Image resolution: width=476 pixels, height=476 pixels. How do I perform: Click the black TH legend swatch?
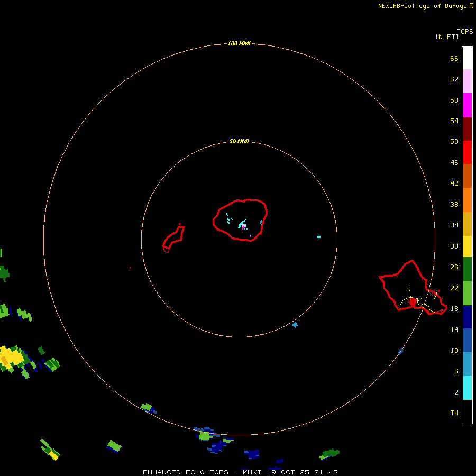click(467, 411)
